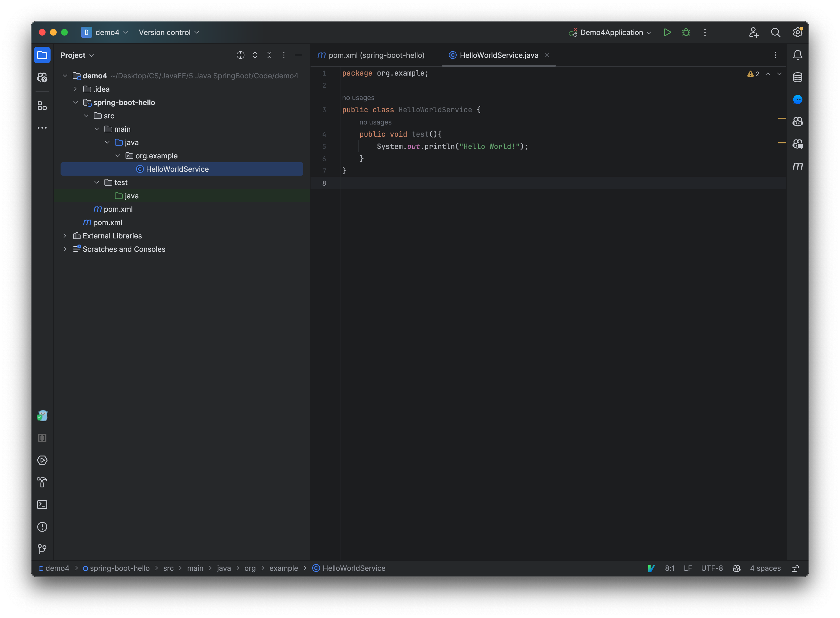Open the Database tool window
The height and width of the screenshot is (618, 840).
pyautogui.click(x=798, y=78)
